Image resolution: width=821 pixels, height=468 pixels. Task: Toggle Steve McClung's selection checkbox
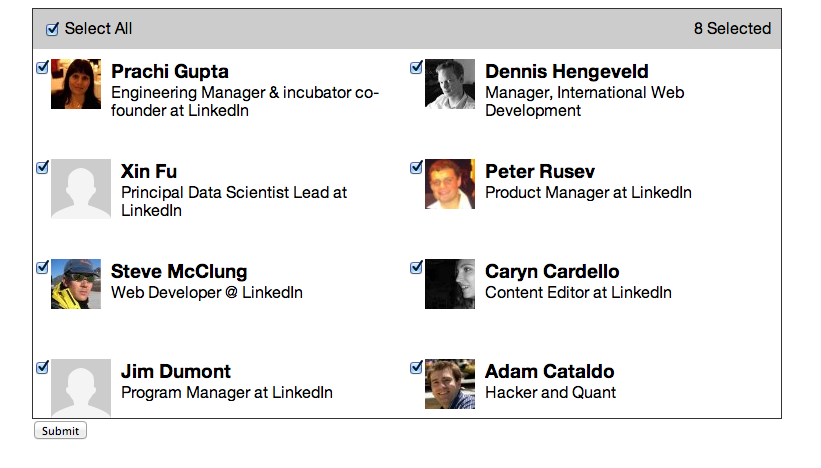tap(42, 268)
